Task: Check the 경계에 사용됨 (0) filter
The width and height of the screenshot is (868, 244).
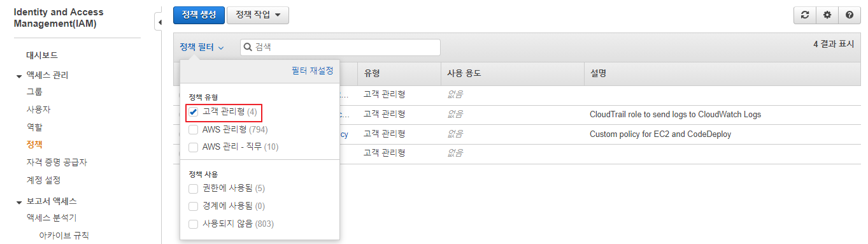Action: [194, 206]
